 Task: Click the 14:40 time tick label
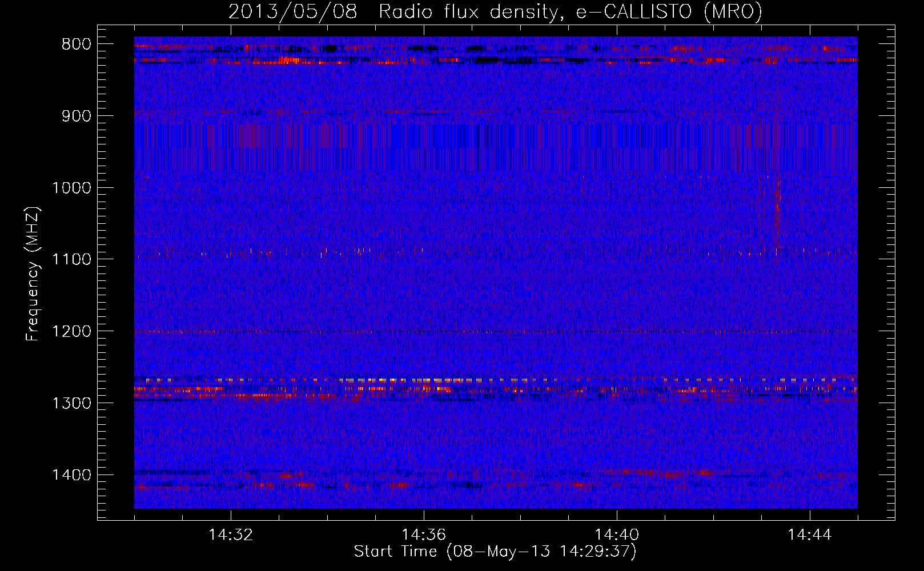tap(617, 535)
